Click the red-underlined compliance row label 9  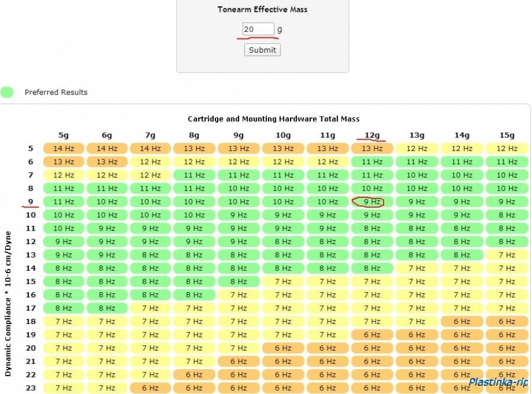(x=31, y=201)
